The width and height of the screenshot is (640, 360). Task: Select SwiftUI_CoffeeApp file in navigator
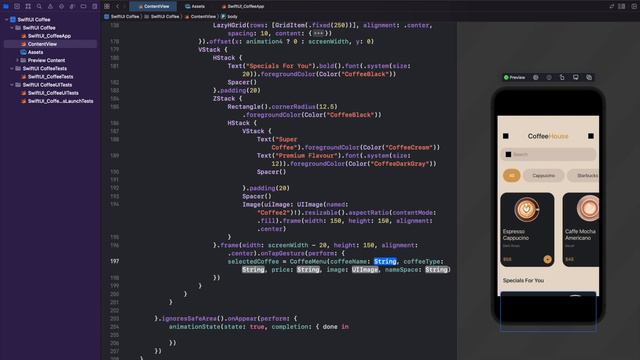(x=49, y=36)
